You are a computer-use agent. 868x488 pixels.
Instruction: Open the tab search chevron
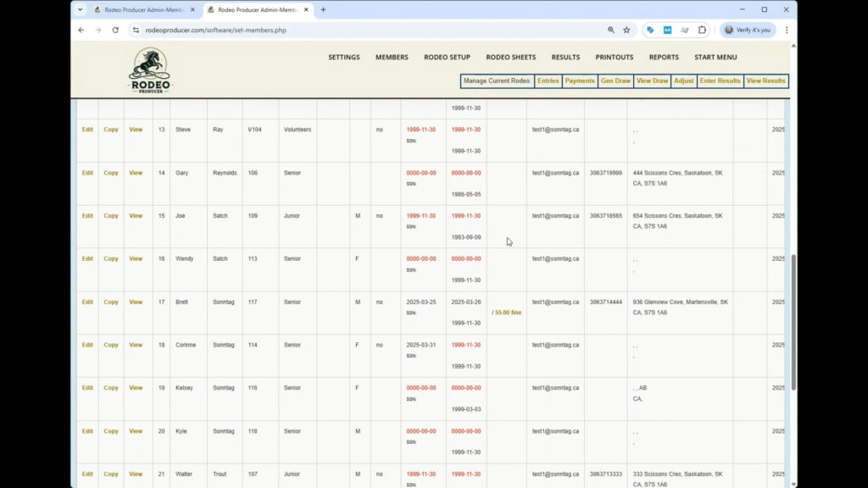79,10
